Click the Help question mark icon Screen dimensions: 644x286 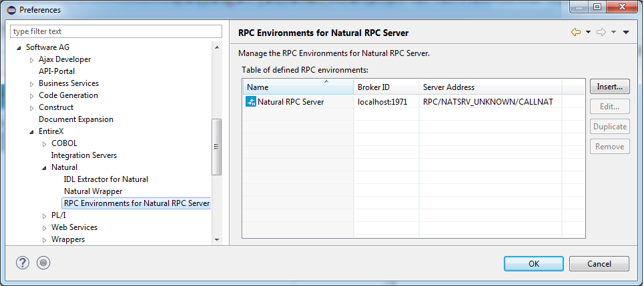tap(23, 263)
